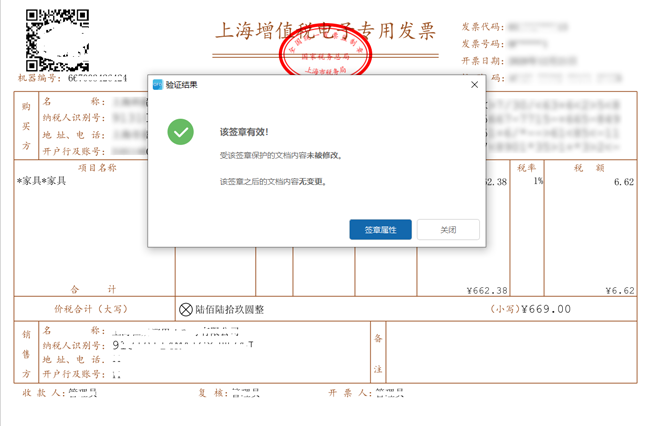Screen dimensions: 650x426
Task: Click the 关闭 button in the dialog
Action: [448, 230]
